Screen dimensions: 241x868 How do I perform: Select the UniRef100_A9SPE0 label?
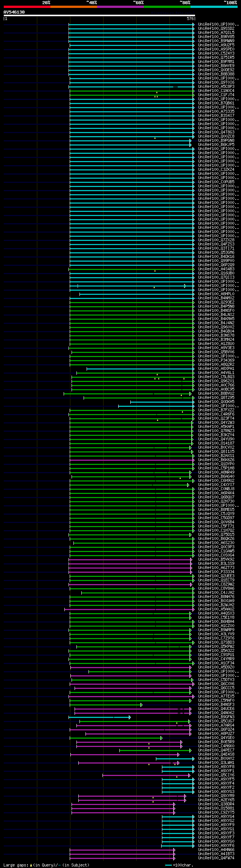pyautogui.click(x=216, y=49)
